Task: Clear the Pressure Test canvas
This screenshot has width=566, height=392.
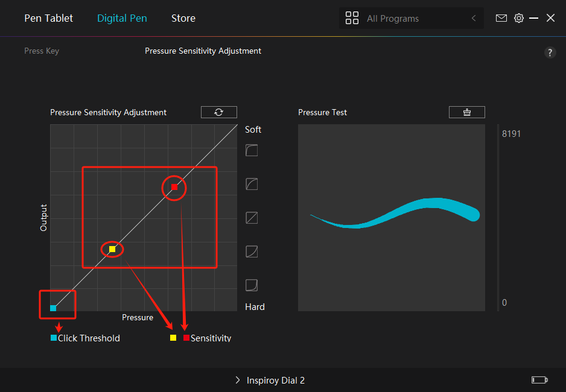Action: click(x=466, y=112)
